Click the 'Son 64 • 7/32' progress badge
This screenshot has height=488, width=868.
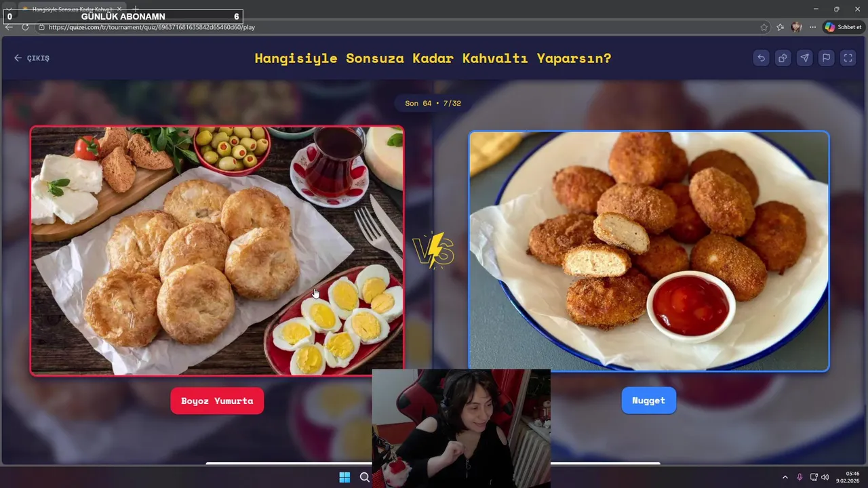point(433,103)
